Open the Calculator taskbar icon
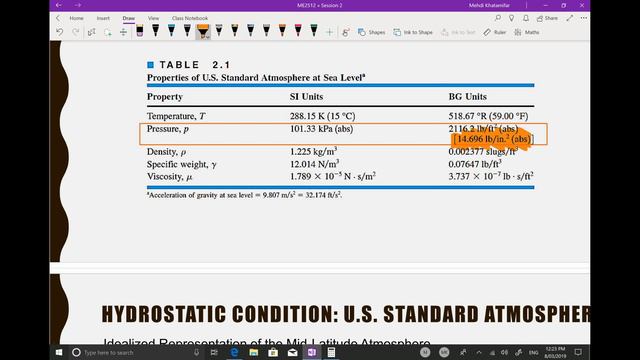 [x=331, y=352]
